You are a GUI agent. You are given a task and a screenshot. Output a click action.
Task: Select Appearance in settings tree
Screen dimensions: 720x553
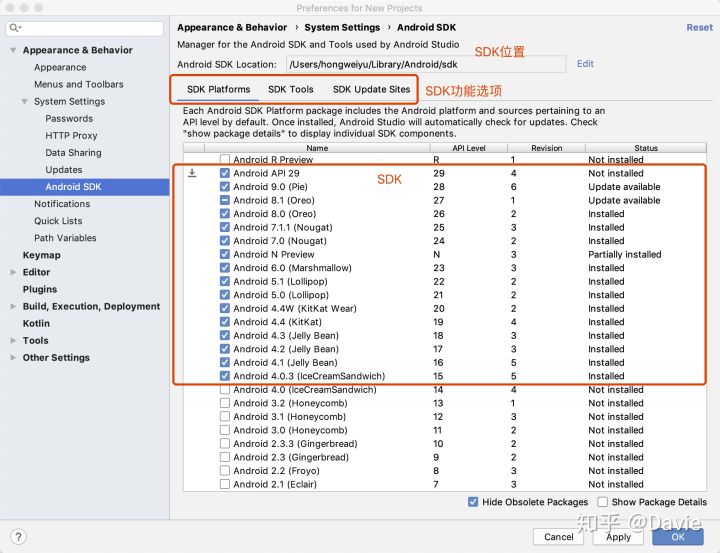[x=60, y=67]
